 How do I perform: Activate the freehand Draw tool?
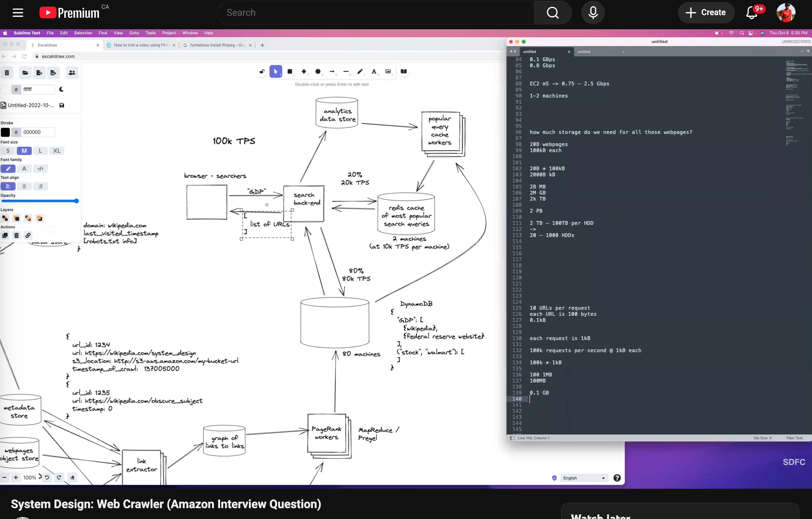point(360,72)
